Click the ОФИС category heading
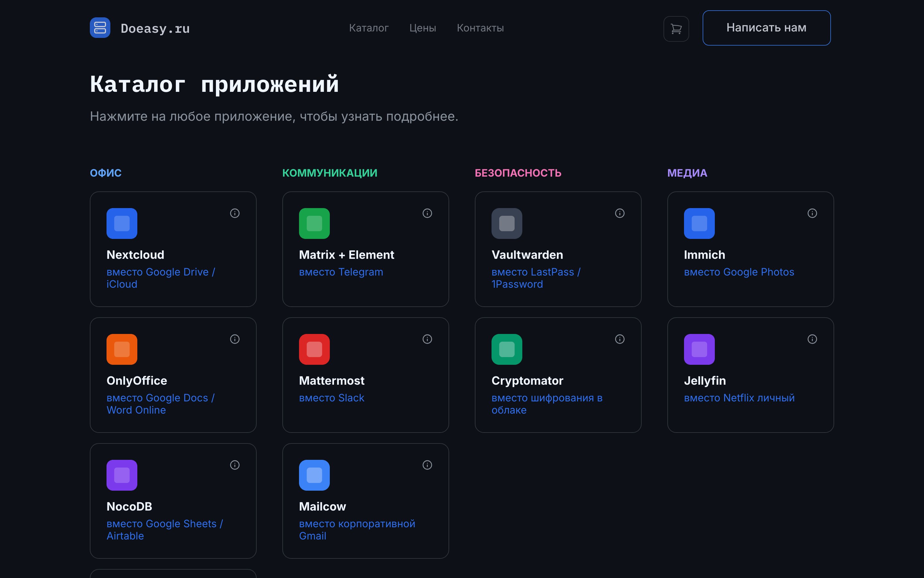The image size is (924, 578). (x=105, y=173)
